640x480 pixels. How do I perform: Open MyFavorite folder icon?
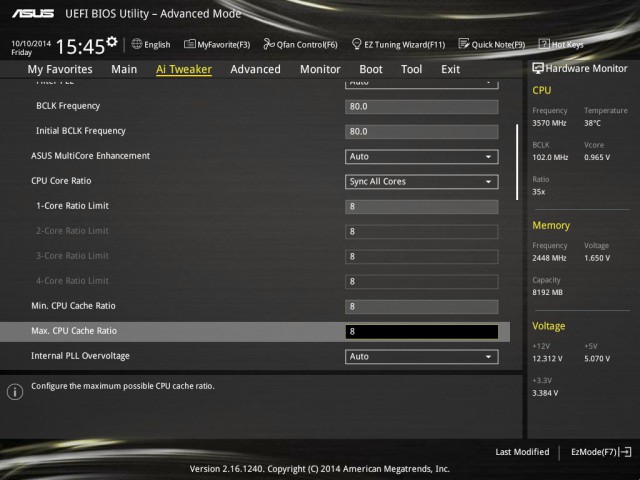(x=189, y=44)
